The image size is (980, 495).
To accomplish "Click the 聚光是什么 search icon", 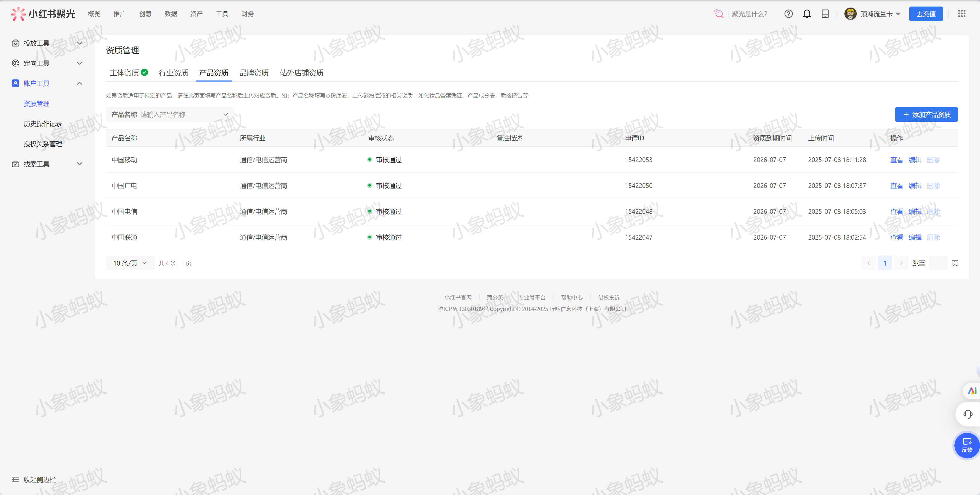I will point(719,14).
